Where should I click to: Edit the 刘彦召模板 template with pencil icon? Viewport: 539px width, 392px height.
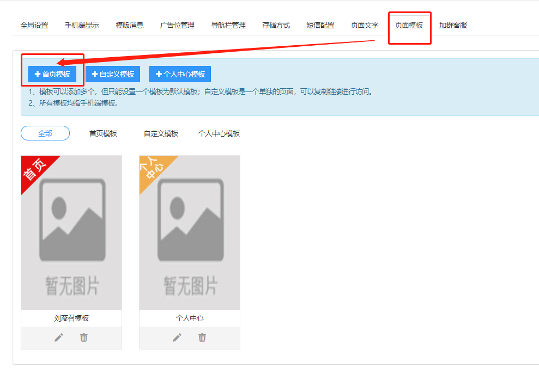59,338
